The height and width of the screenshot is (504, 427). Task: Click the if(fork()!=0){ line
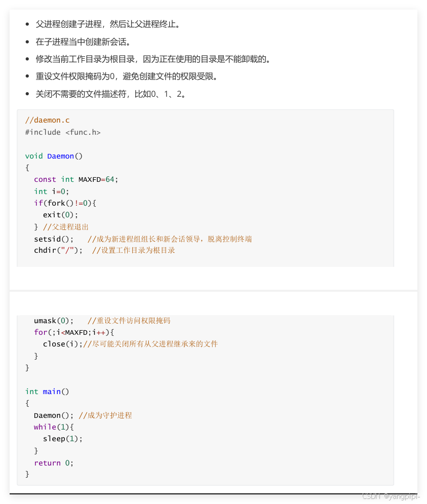(x=65, y=203)
